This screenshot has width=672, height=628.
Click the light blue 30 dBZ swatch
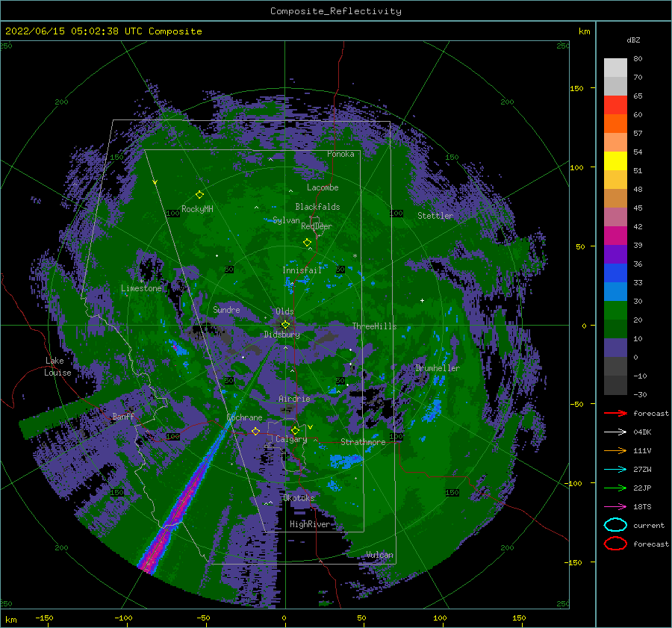(x=615, y=292)
